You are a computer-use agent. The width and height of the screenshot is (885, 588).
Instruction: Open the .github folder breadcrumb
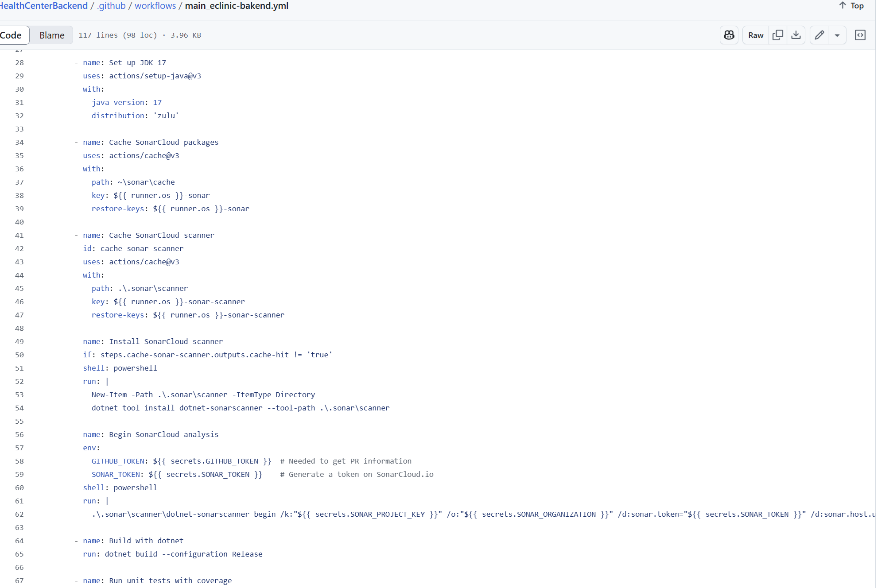click(x=111, y=6)
